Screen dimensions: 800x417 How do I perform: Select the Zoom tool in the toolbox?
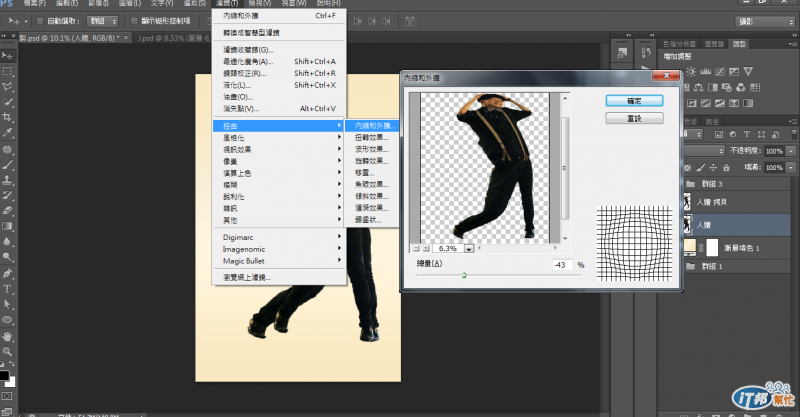[7, 351]
